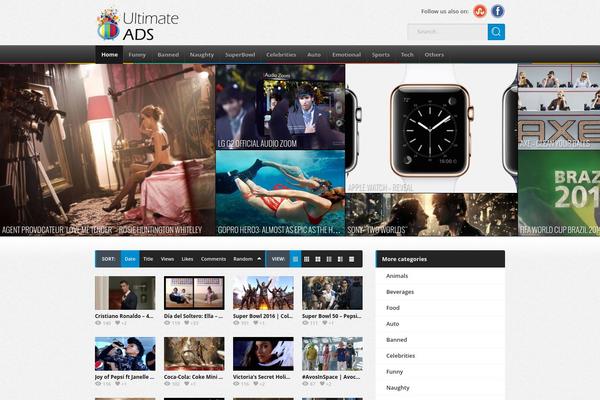The image size is (600, 400).
Task: Open the Animals category
Action: pos(397,276)
